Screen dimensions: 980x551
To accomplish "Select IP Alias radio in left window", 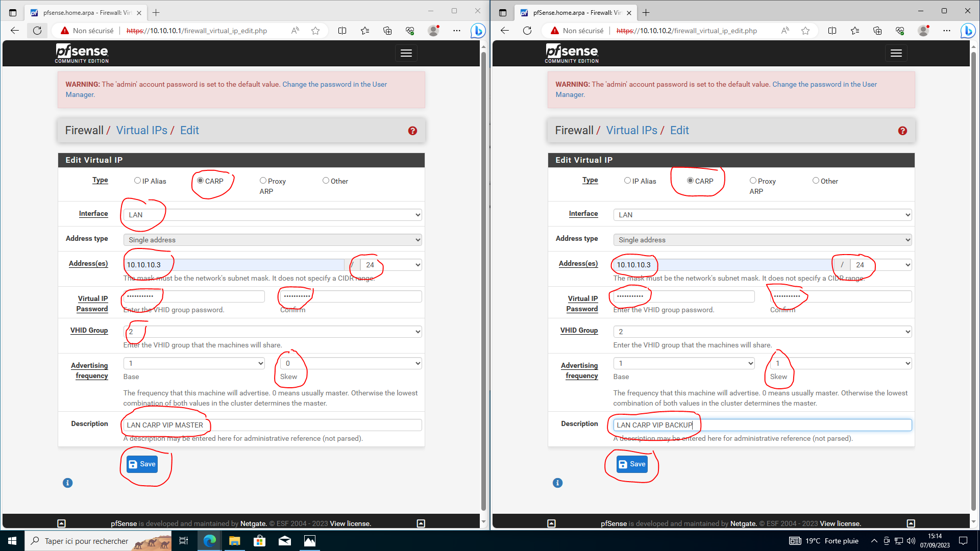I will (137, 181).
